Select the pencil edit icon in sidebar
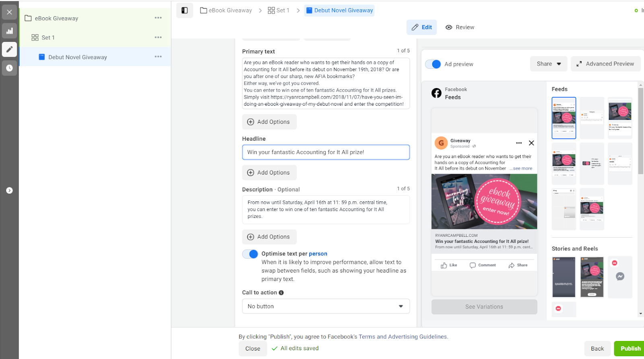Screen dimensions: 644x359 click(9, 49)
